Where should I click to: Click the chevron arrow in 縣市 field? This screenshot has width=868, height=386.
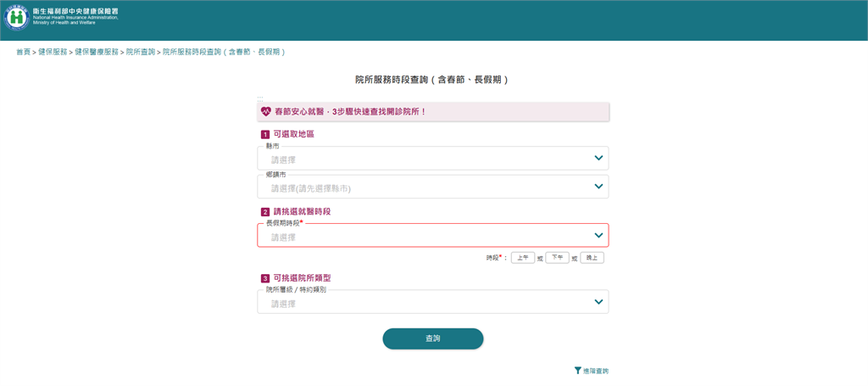(598, 159)
